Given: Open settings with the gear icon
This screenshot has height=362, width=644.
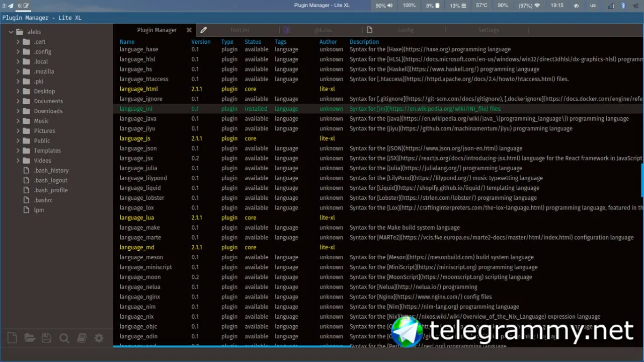Looking at the screenshot, I should [99, 338].
